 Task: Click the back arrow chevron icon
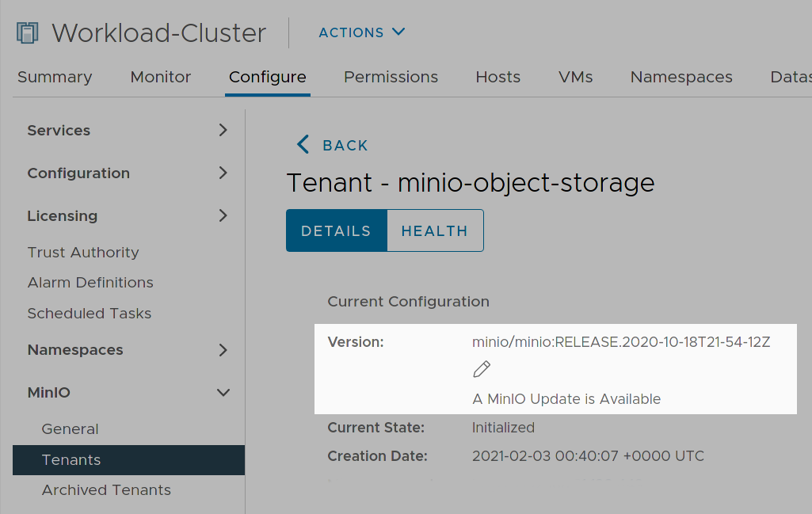click(302, 145)
